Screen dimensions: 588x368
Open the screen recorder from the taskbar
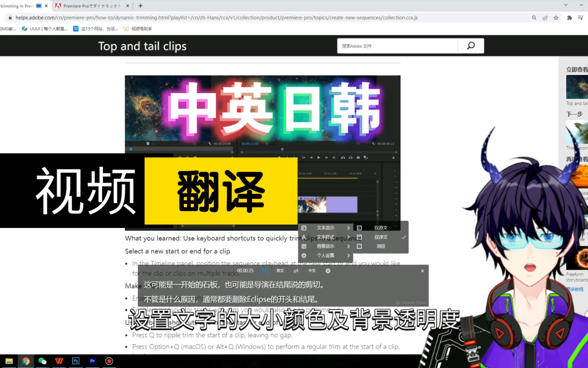109,361
